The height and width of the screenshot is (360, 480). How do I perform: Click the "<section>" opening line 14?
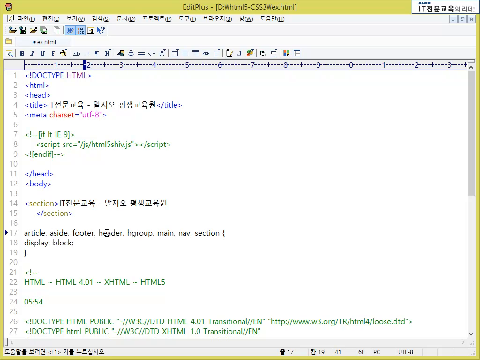[x=96, y=203]
